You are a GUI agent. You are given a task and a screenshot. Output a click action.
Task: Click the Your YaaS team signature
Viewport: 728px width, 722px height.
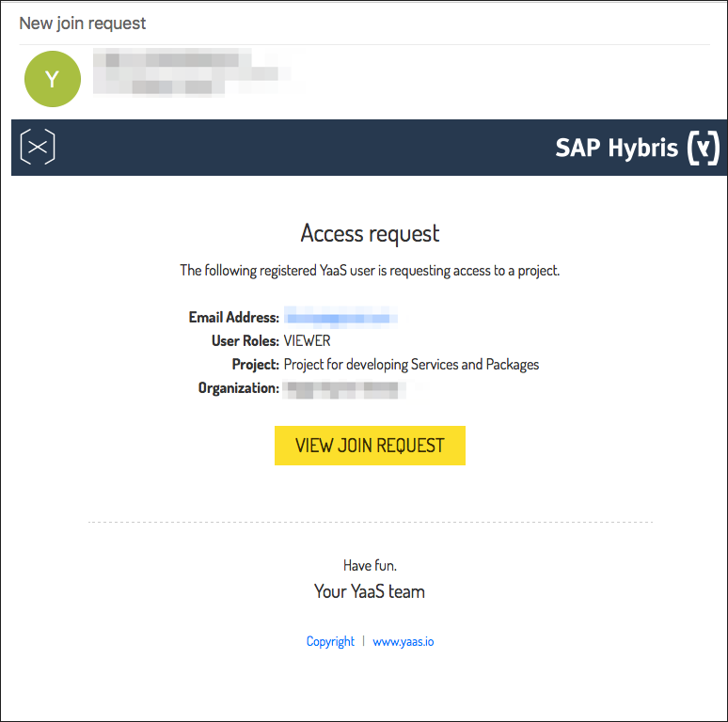(370, 591)
